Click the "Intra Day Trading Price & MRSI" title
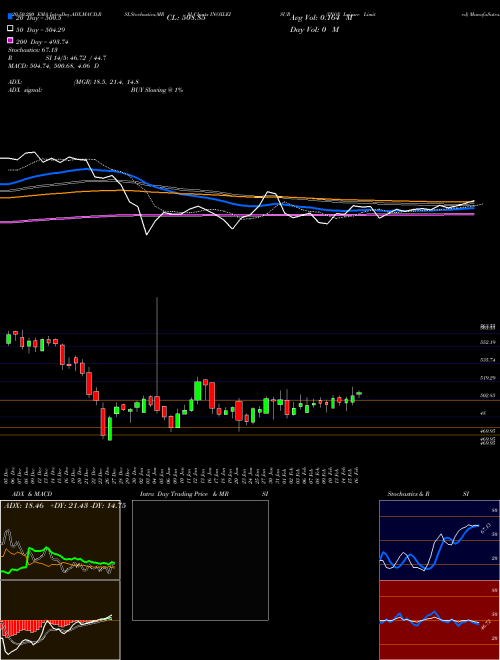 [204, 494]
